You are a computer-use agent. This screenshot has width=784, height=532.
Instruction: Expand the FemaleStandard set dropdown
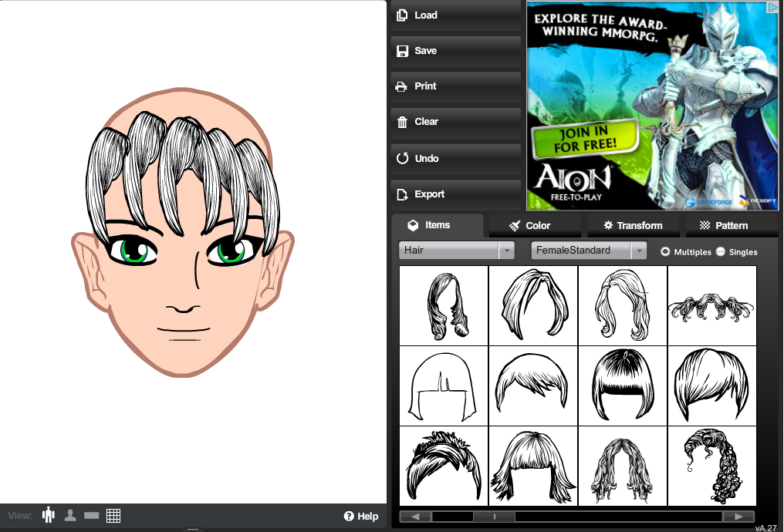pyautogui.click(x=589, y=251)
